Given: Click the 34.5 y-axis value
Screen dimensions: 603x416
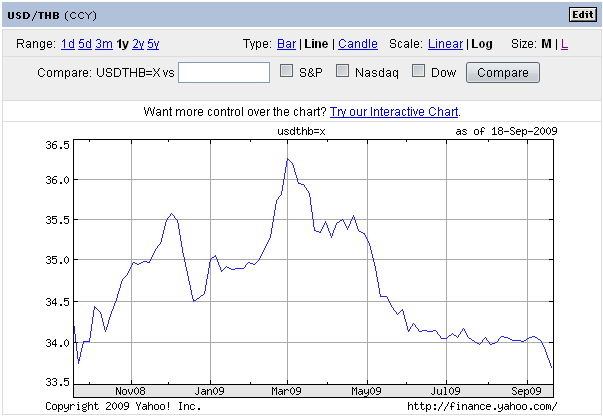Looking at the screenshot, I should pyautogui.click(x=58, y=302).
